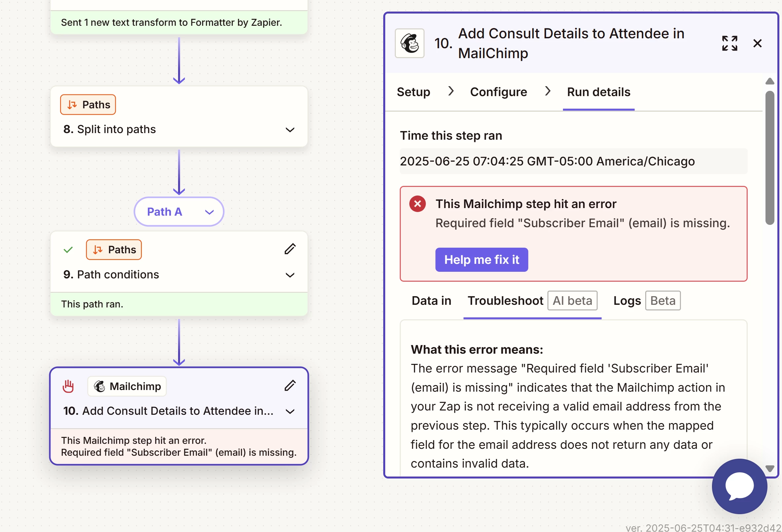Viewport: 782px width, 532px height.
Task: Click the red hand error icon on step 10
Action: 68,386
